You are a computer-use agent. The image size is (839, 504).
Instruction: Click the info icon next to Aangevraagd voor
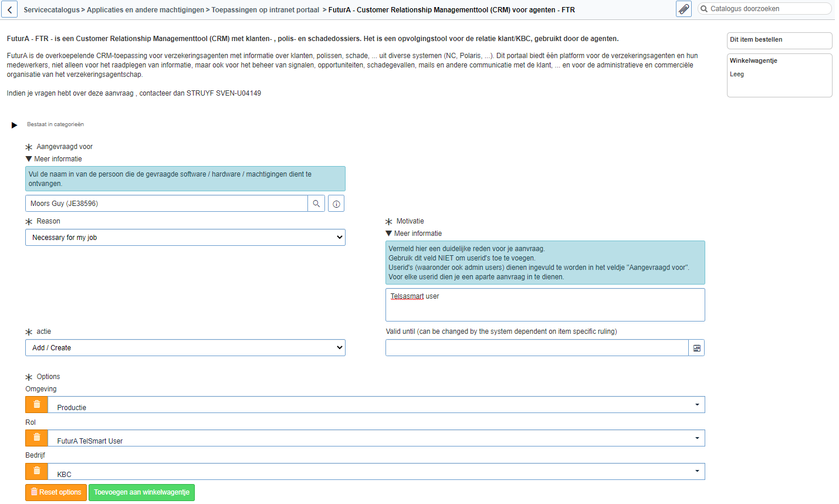coord(336,204)
